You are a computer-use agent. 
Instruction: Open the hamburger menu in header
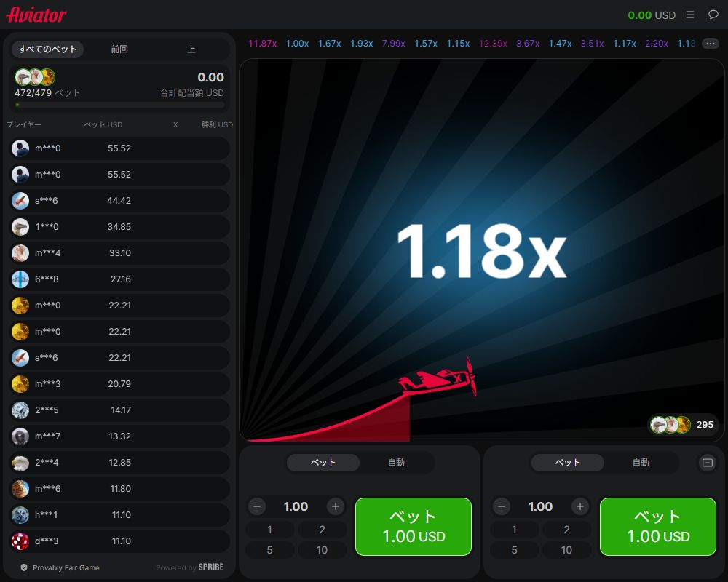pos(690,15)
